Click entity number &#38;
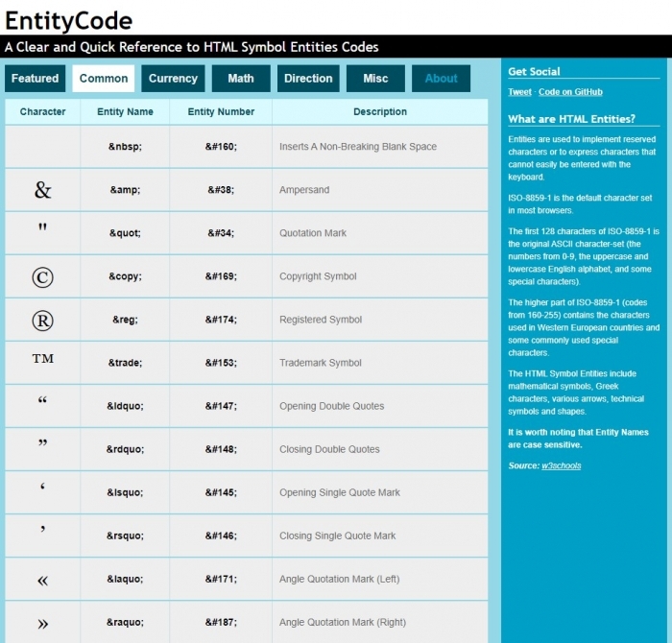This screenshot has height=643, width=672. point(221,190)
